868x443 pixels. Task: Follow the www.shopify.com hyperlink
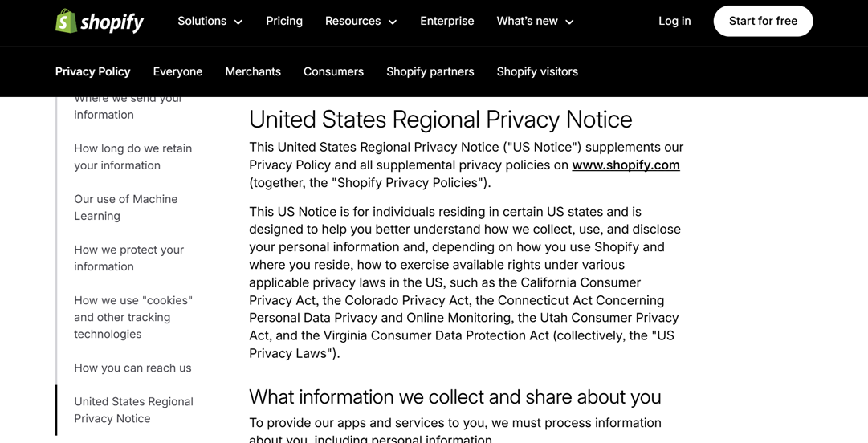tap(626, 165)
